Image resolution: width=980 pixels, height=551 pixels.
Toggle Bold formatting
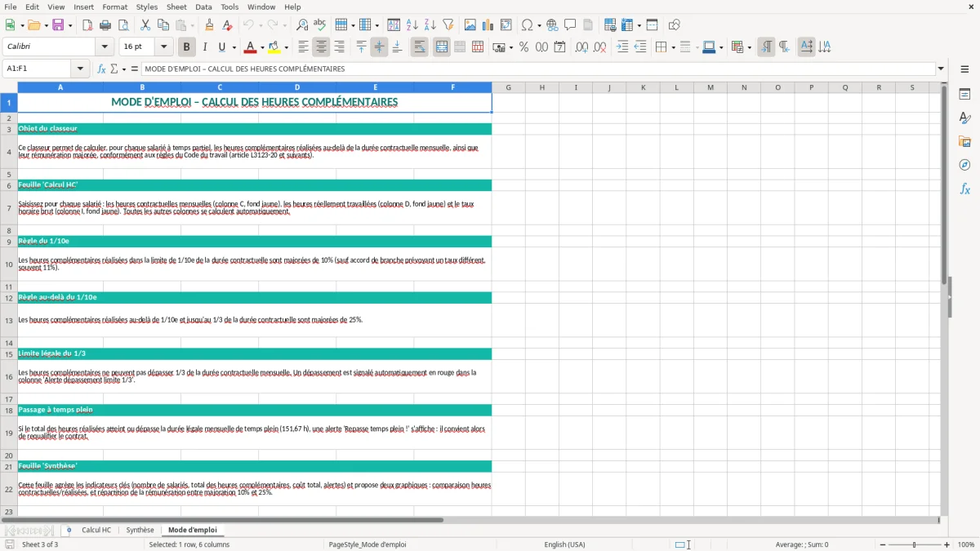[187, 47]
